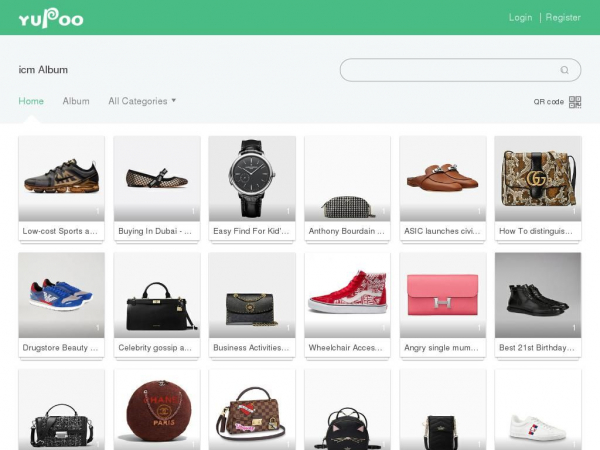Open the snakeskin GG bag thumbnail

click(538, 178)
